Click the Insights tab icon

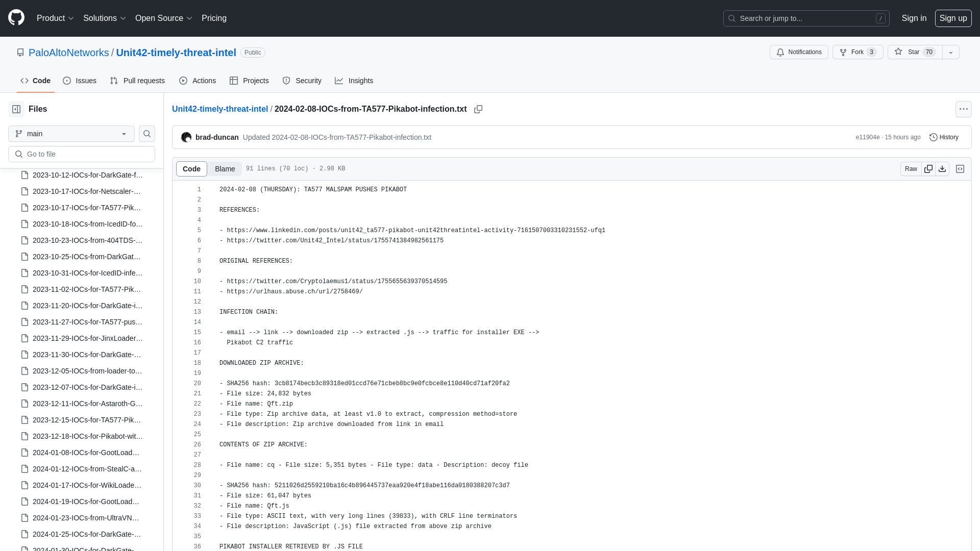point(339,80)
